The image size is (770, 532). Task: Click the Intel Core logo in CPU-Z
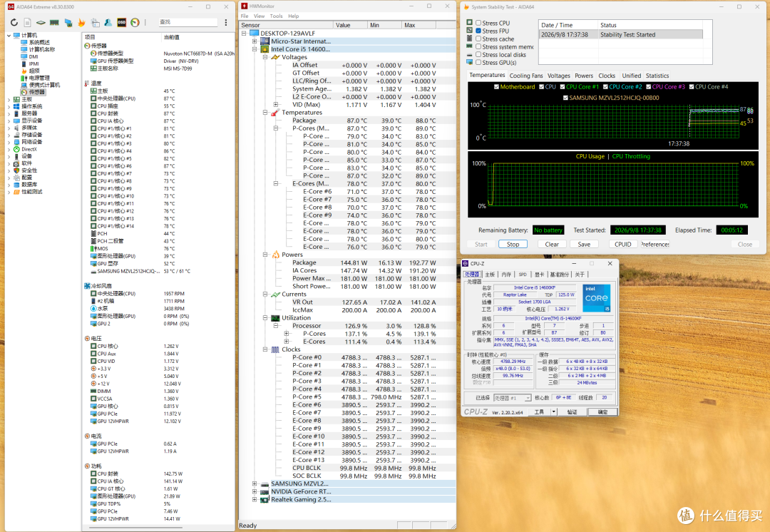(597, 297)
